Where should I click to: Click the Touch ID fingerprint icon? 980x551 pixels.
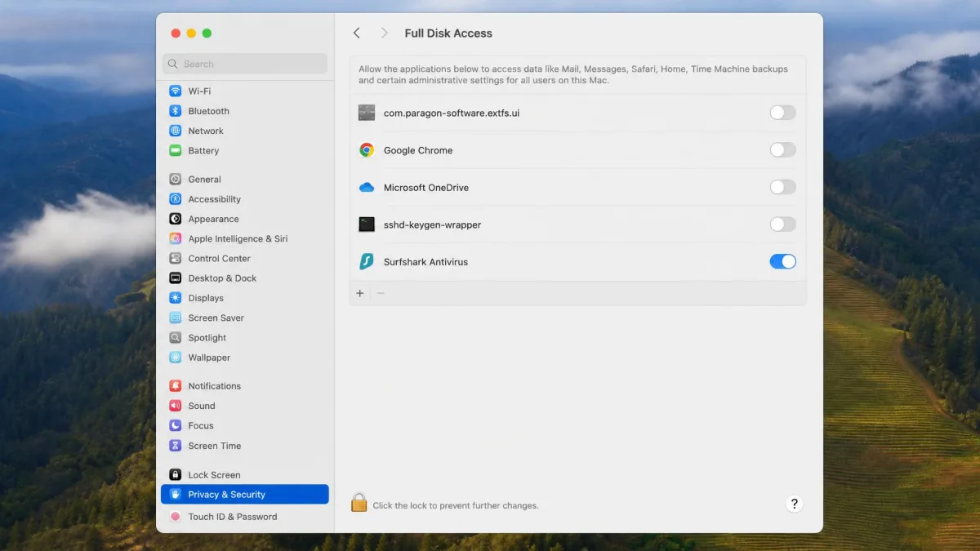(x=175, y=517)
